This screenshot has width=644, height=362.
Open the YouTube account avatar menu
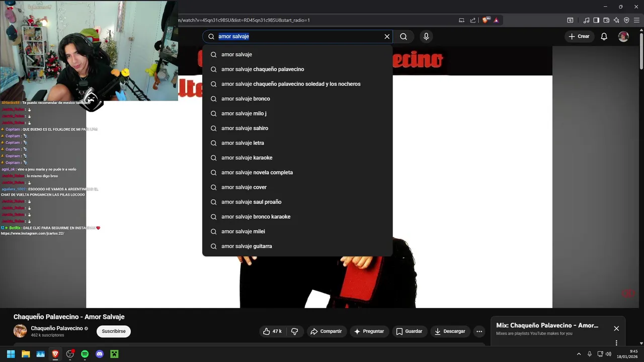click(x=623, y=36)
